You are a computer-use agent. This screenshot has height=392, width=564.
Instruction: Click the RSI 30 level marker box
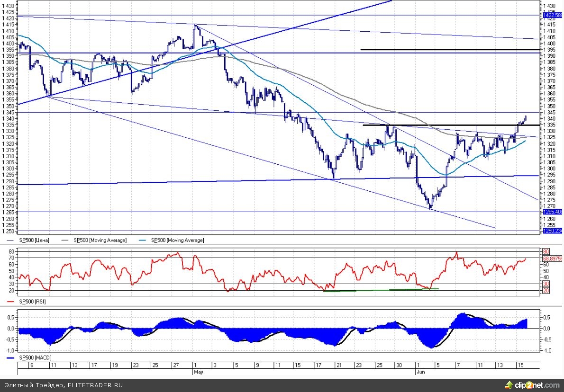point(546,284)
